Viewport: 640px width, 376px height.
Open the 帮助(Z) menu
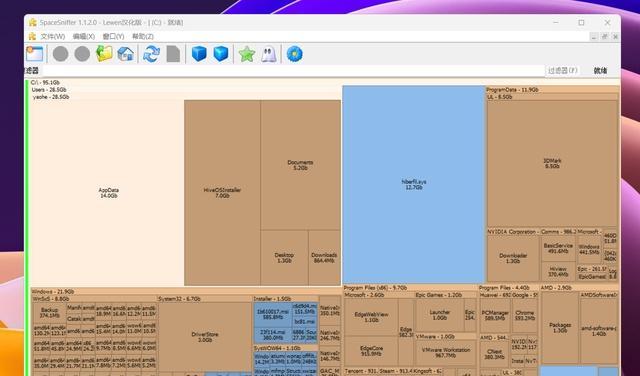[143, 36]
